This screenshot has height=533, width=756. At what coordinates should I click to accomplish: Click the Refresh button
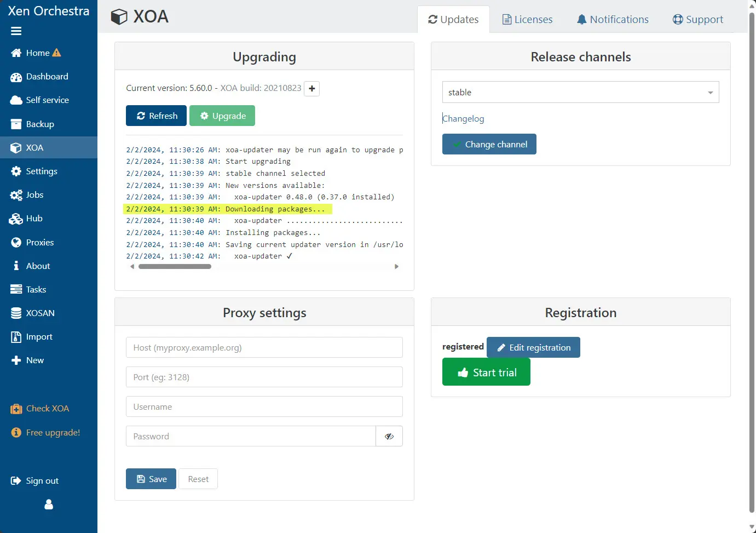[x=157, y=116]
